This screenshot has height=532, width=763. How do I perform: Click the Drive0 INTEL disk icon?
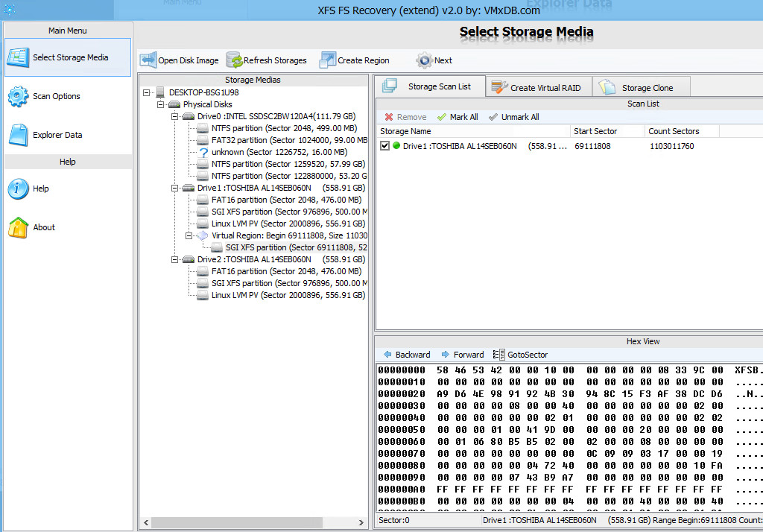pyautogui.click(x=189, y=116)
